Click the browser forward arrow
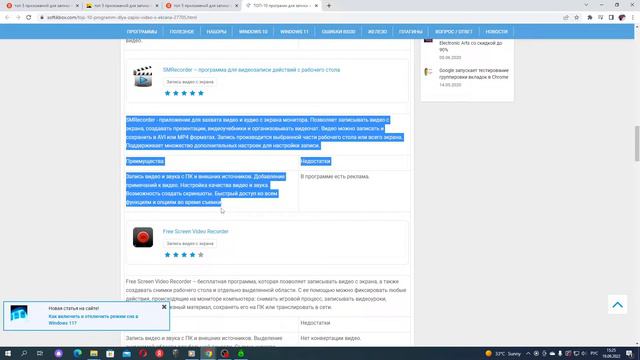This screenshot has width=640, height=360. 18,18
